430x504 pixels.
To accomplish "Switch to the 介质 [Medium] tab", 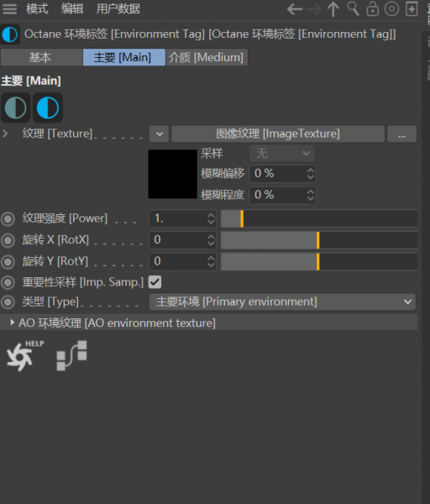I will coord(207,57).
